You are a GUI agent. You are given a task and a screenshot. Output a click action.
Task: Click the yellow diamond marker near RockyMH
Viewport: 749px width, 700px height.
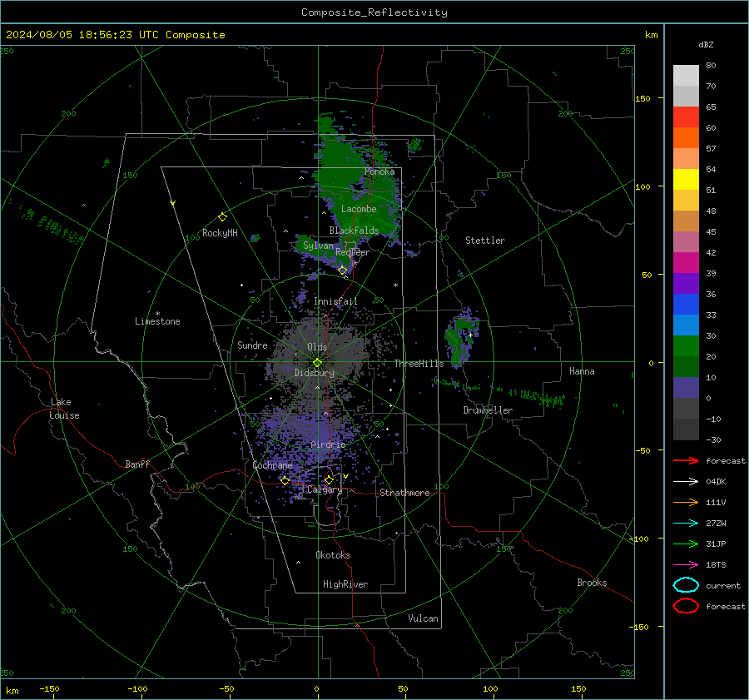pos(222,217)
